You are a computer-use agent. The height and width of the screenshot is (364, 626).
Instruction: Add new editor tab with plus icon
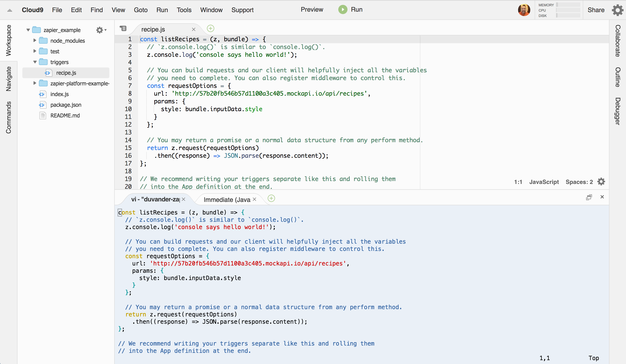coord(210,29)
